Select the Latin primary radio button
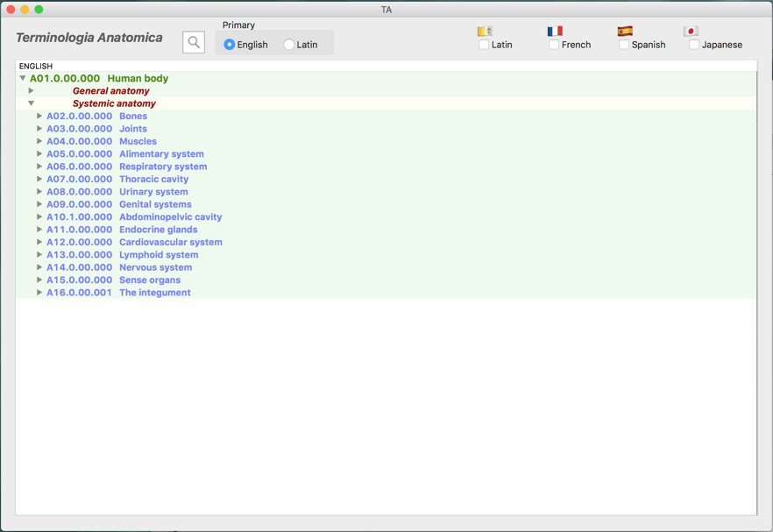Image resolution: width=773 pixels, height=532 pixels. (x=289, y=45)
